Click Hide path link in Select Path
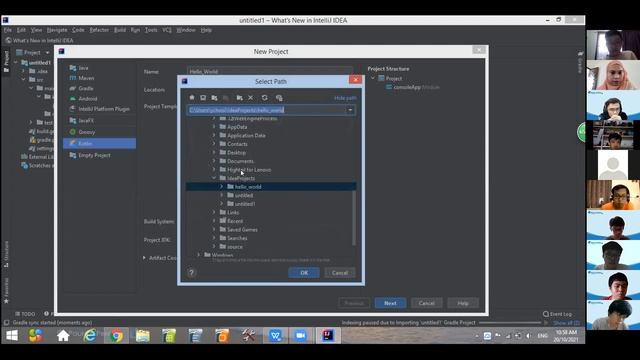 [x=345, y=98]
